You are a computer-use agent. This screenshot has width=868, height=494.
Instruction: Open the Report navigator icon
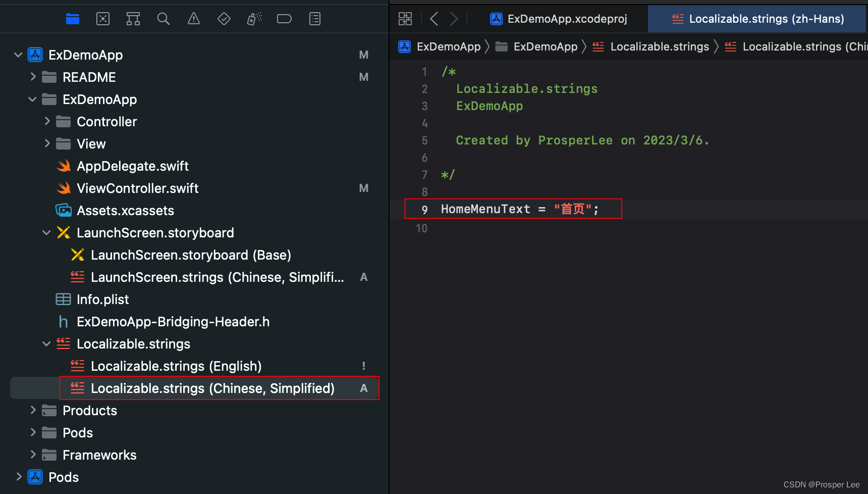pyautogui.click(x=315, y=19)
